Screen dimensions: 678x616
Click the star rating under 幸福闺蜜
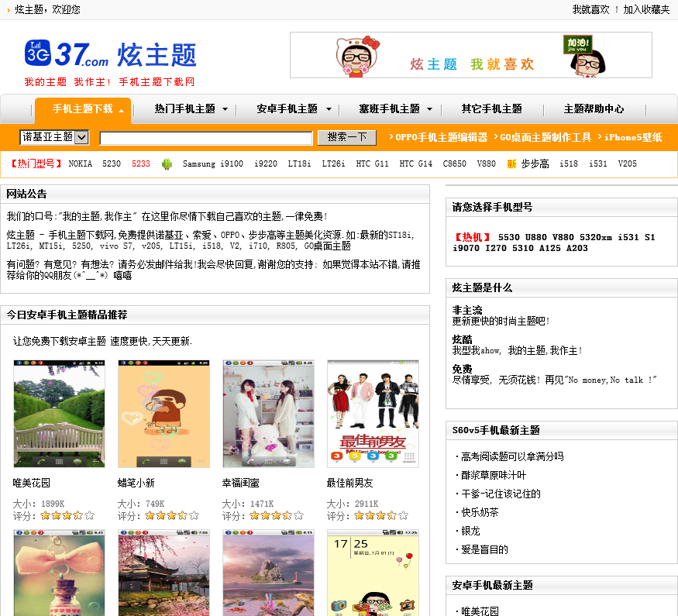(x=277, y=515)
